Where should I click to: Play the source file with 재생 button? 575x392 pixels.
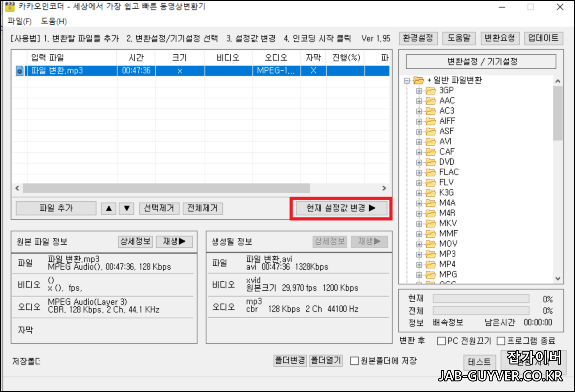(174, 242)
